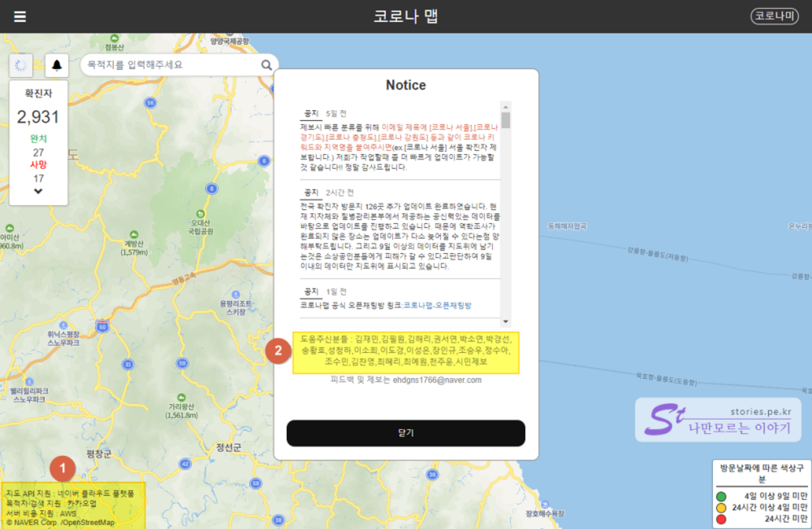This screenshot has width=812, height=529.
Task: Click the Notice scrollbar down arrow
Action: [506, 321]
